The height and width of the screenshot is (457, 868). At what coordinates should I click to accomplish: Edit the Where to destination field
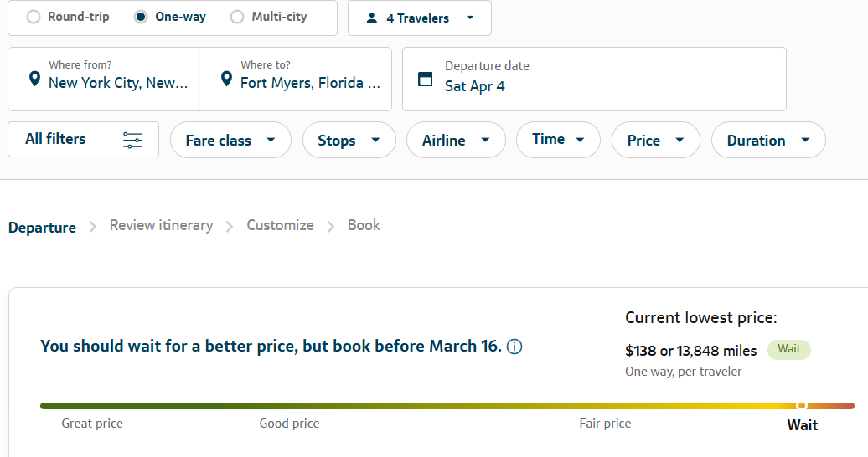310,82
